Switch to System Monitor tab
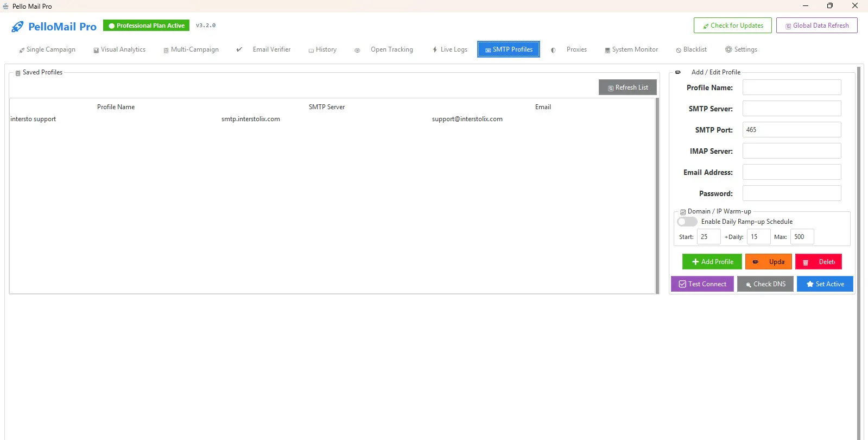868x440 pixels. pos(631,49)
